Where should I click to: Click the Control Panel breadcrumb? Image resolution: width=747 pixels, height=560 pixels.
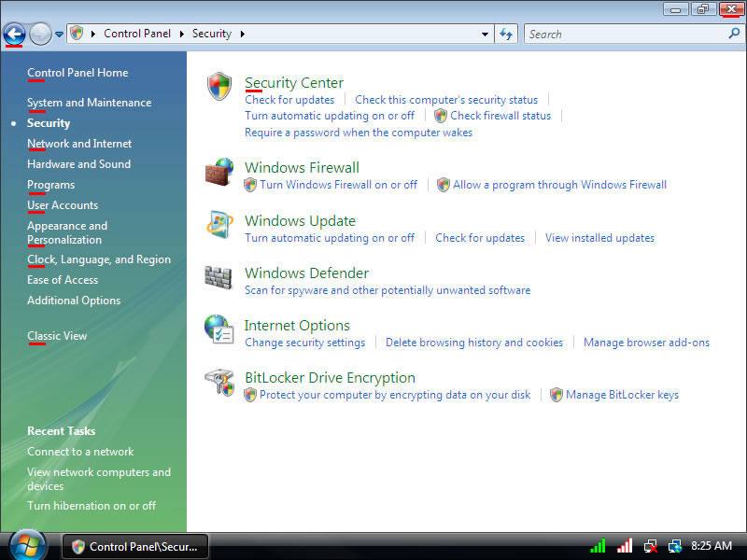[137, 34]
